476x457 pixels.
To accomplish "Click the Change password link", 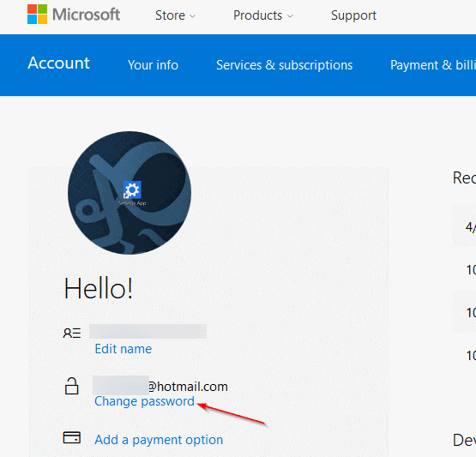I will [x=144, y=401].
